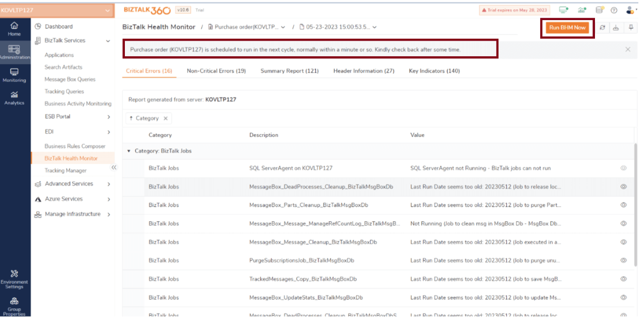The height and width of the screenshot is (317, 644).
Task: Open the Purchase order profile dropdown
Action: click(247, 27)
